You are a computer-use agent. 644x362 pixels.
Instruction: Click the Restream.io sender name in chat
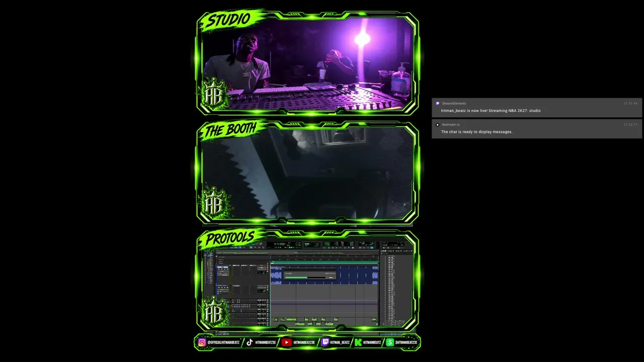(x=451, y=125)
